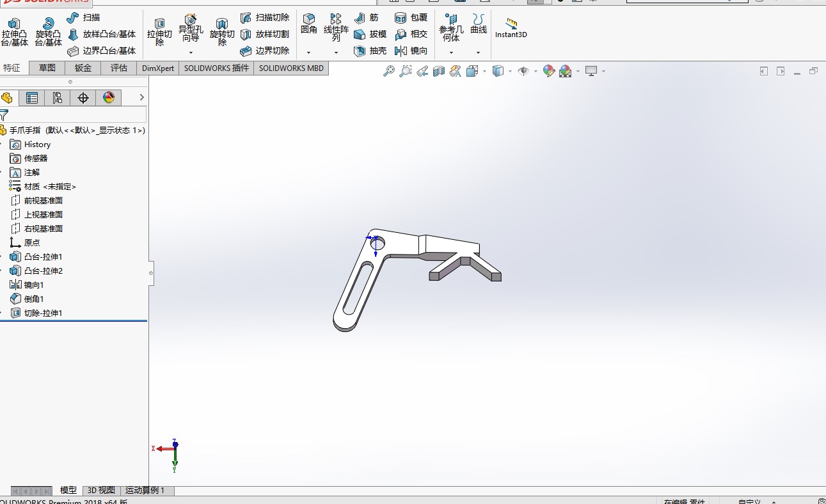Click the Apply Scene icon
This screenshot has width=826, height=504.
tap(566, 72)
